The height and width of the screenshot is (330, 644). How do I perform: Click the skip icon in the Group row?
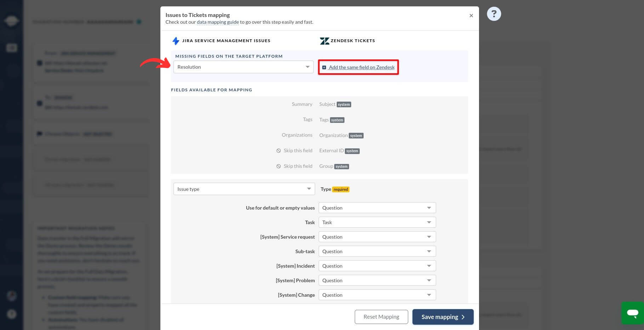(x=279, y=166)
